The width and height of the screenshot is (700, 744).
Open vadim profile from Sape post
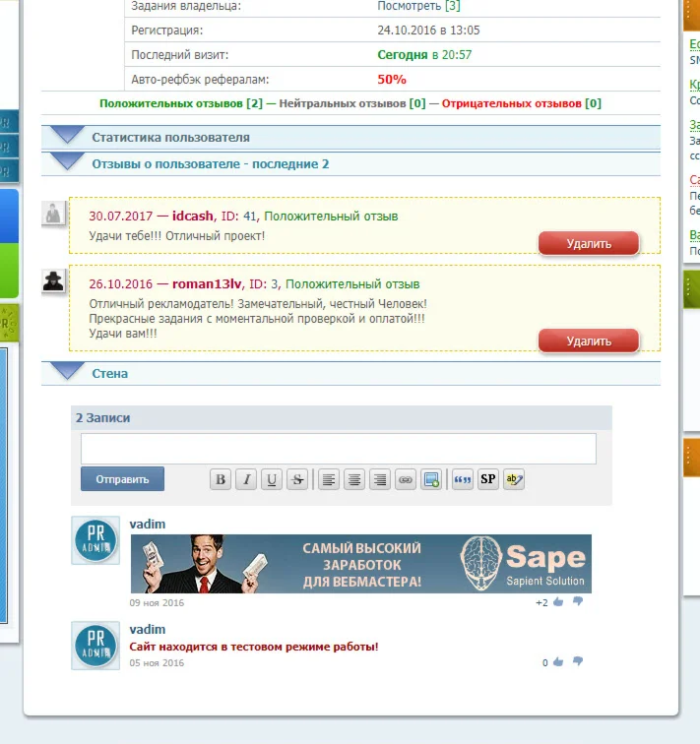(148, 525)
